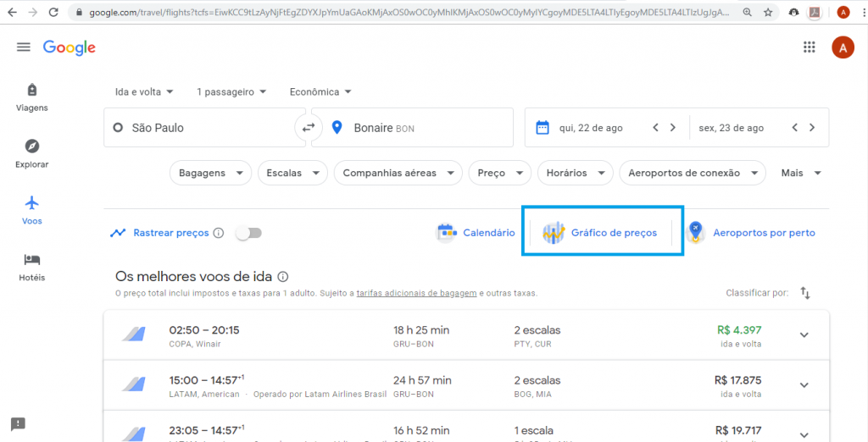Select the R$ 17.875 flight price
The height and width of the screenshot is (442, 868).
(738, 380)
